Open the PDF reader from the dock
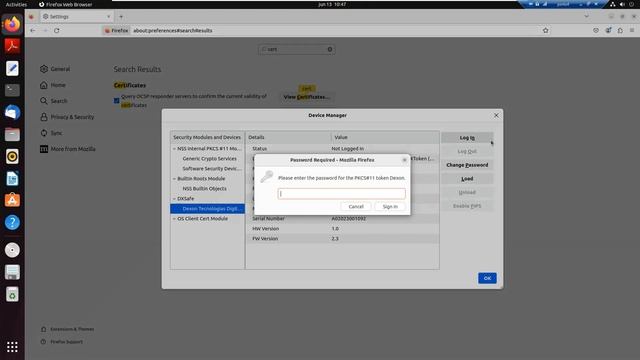This screenshot has width=640, height=360. point(12,46)
